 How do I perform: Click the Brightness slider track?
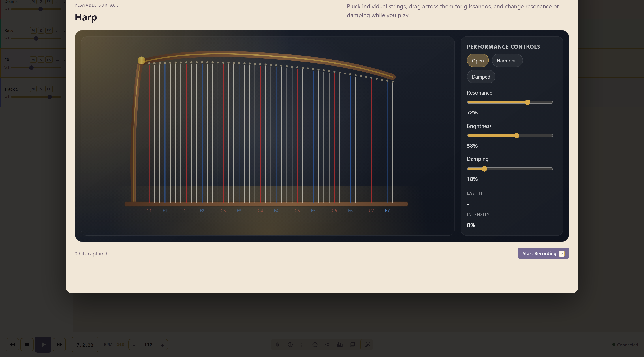(510, 136)
